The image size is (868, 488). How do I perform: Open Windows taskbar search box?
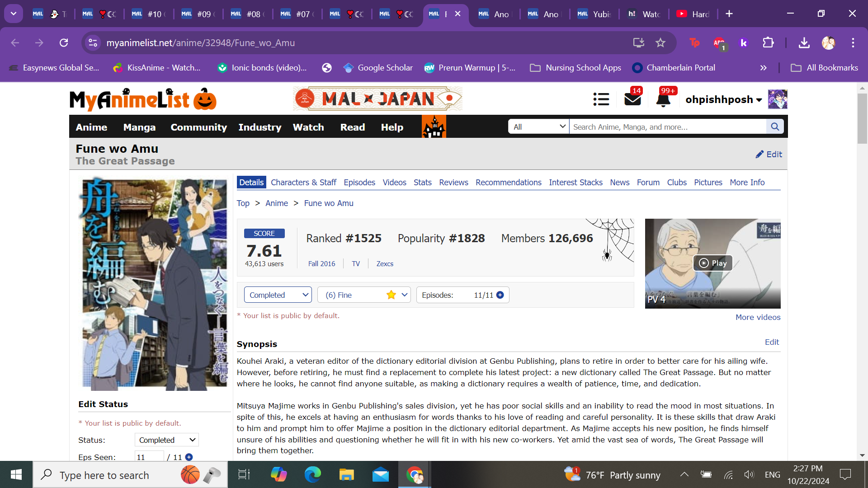pos(130,475)
